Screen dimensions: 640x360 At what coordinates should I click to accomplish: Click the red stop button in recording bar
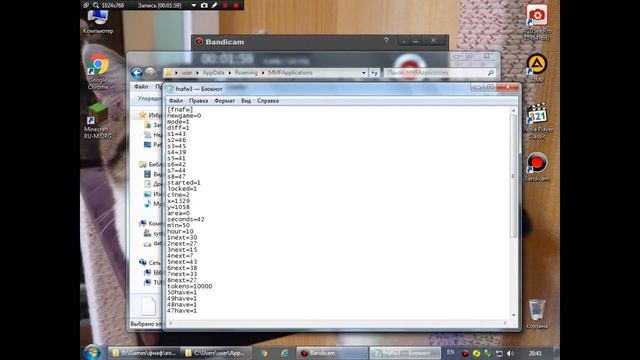coord(236,5)
